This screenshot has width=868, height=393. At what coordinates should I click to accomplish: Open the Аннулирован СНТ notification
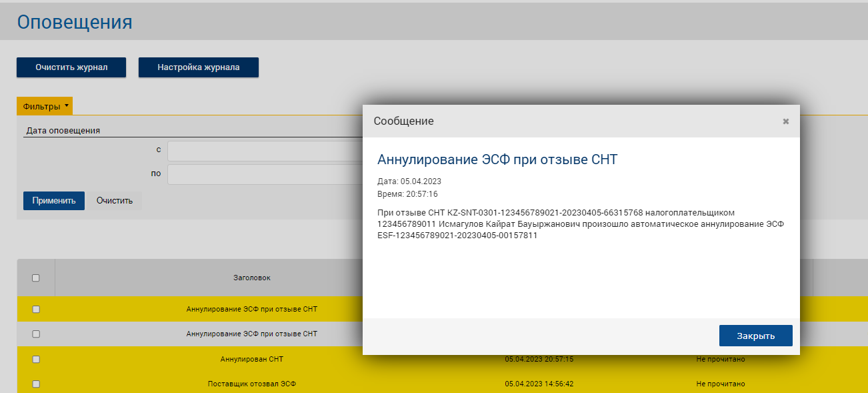[251, 359]
